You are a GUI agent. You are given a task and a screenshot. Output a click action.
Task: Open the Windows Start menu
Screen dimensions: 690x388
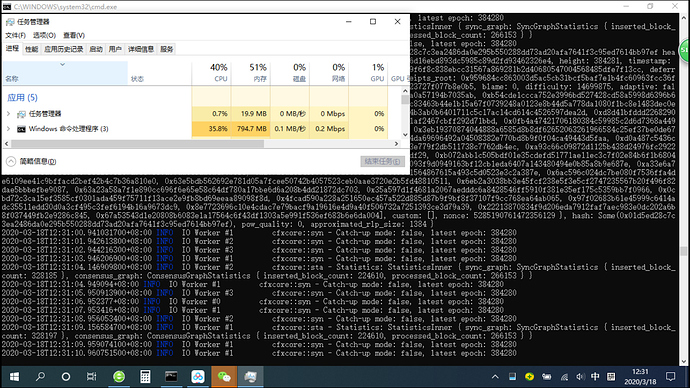pos(14,377)
